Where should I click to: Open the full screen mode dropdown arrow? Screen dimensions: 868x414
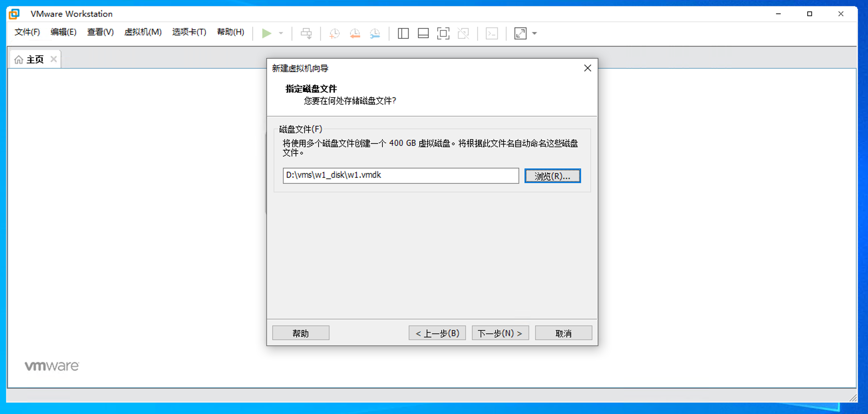[534, 33]
